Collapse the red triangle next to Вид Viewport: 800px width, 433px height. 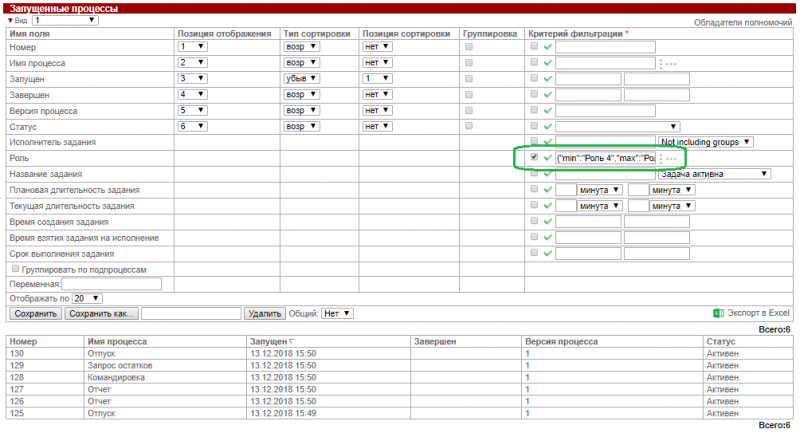click(x=11, y=20)
